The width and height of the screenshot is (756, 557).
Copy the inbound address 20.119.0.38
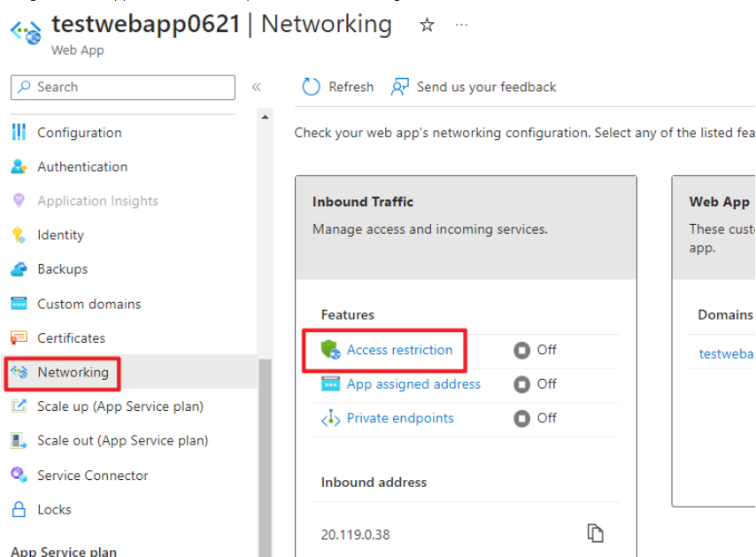coord(596,533)
